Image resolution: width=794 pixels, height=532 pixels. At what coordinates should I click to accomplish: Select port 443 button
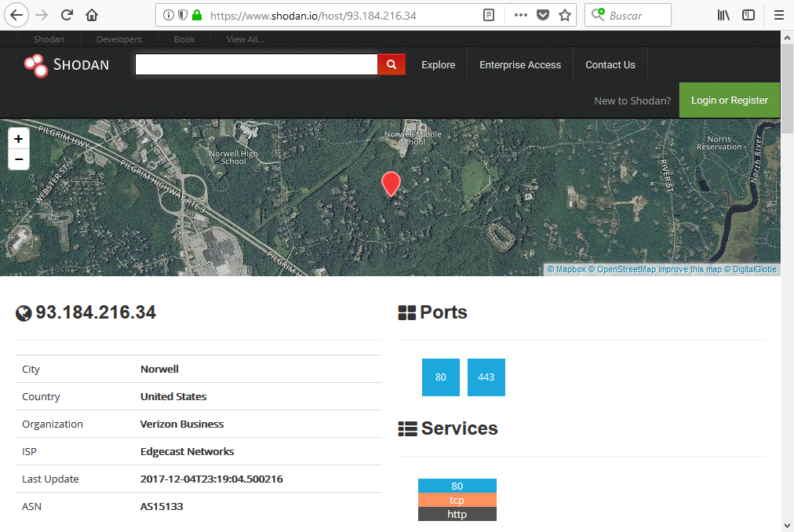pos(486,377)
